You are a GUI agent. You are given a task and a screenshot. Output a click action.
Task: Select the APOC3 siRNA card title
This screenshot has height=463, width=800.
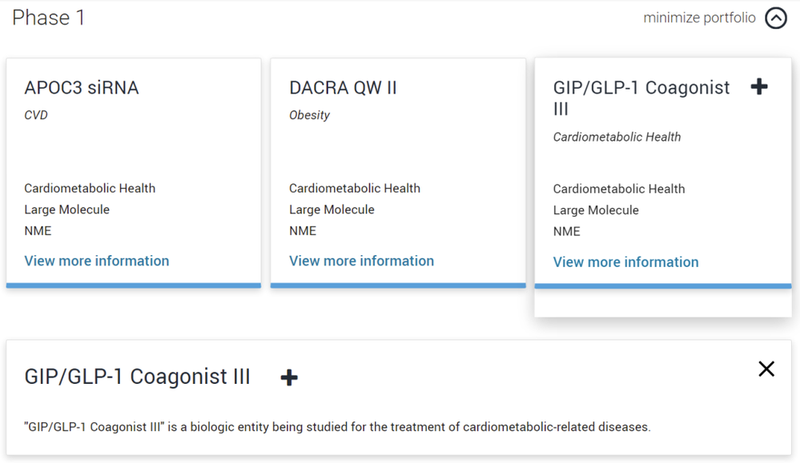[x=82, y=88]
